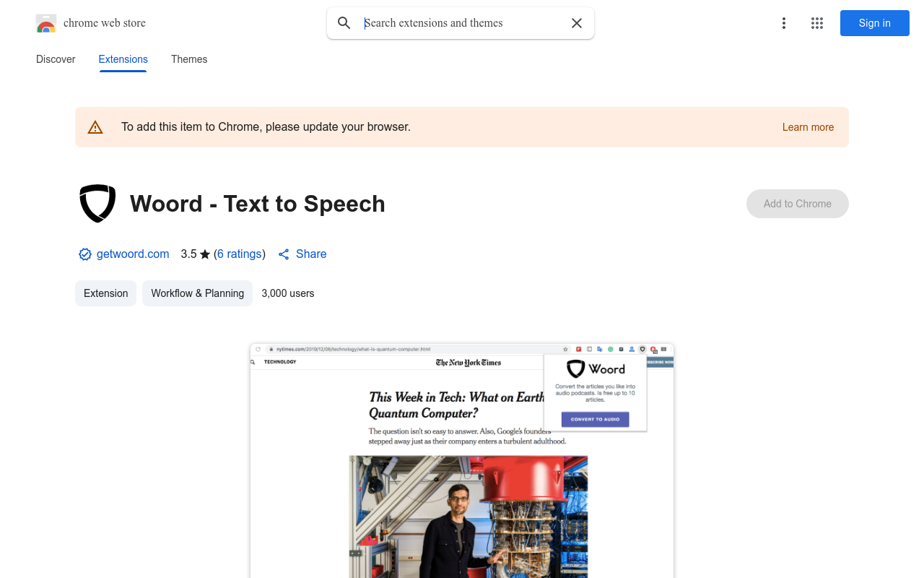Switch to the Discover tab
924x578 pixels.
pyautogui.click(x=56, y=59)
